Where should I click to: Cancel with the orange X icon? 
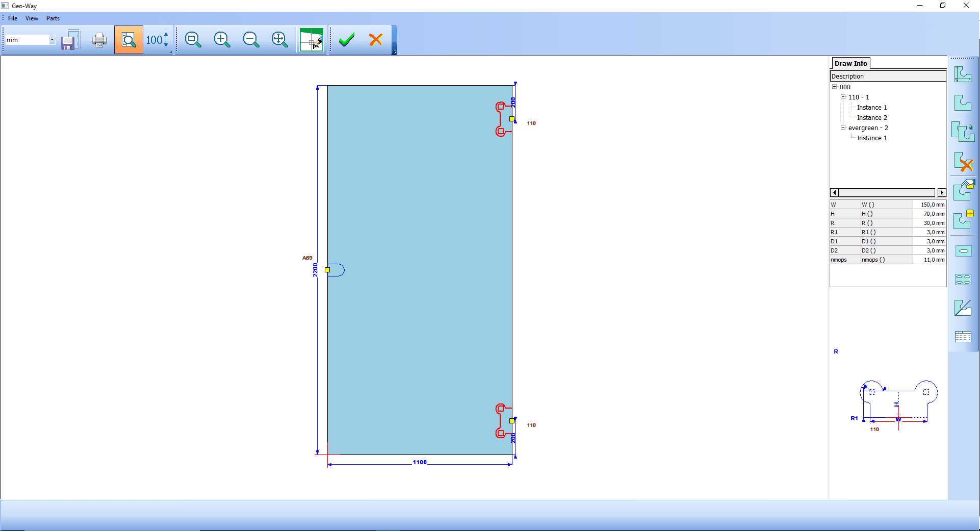(376, 40)
